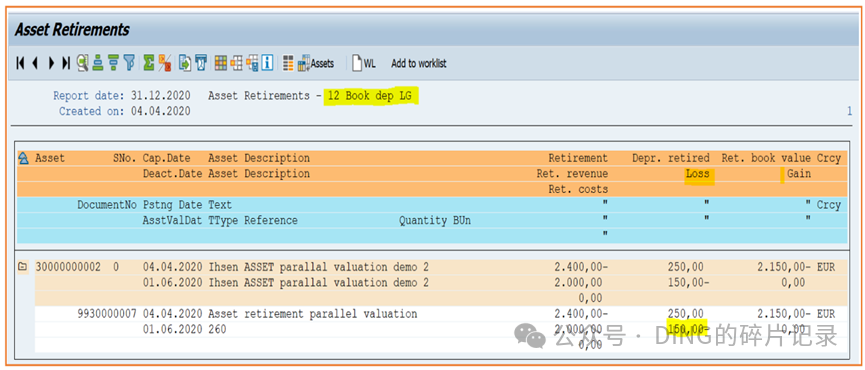Click the '12 Book dep LG' depreciation area text

370,96
